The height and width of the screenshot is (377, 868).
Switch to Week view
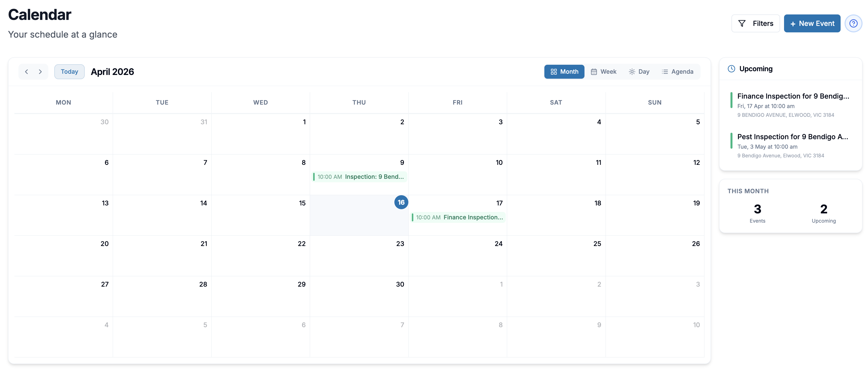(x=603, y=72)
